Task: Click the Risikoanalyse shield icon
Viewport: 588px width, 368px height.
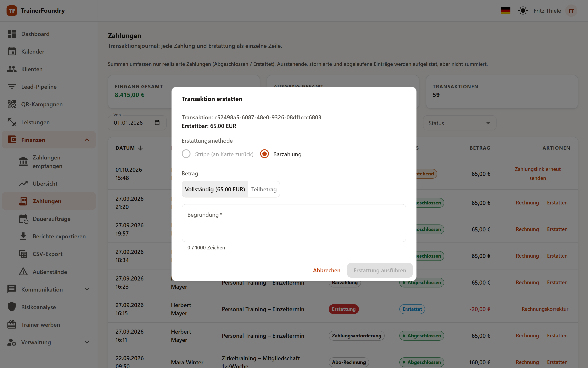Action: point(12,307)
